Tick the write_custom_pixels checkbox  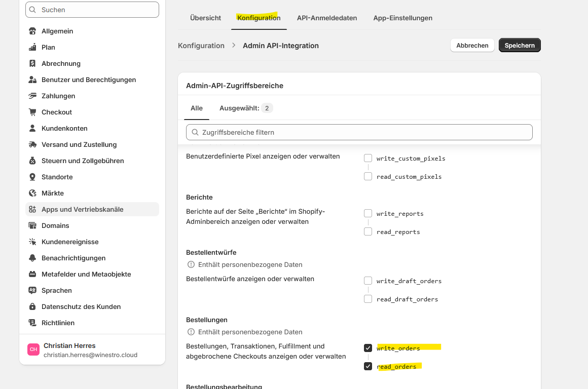click(x=368, y=158)
